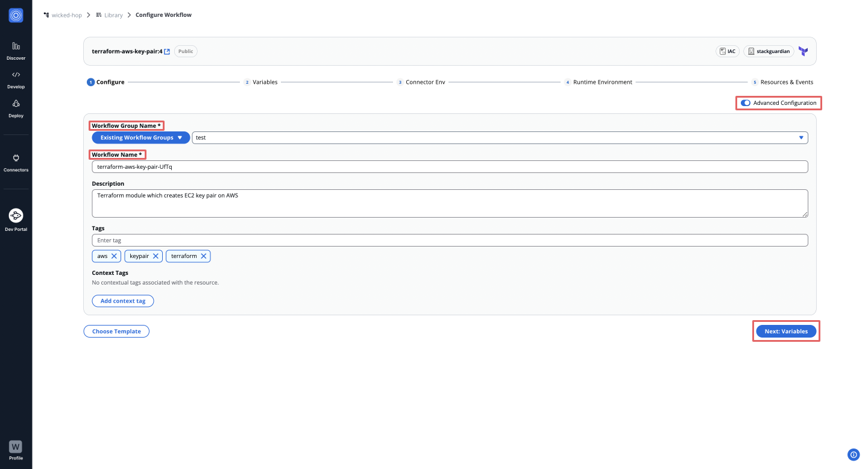868x469 pixels.
Task: Click the info icon at bottom right
Action: [853, 455]
